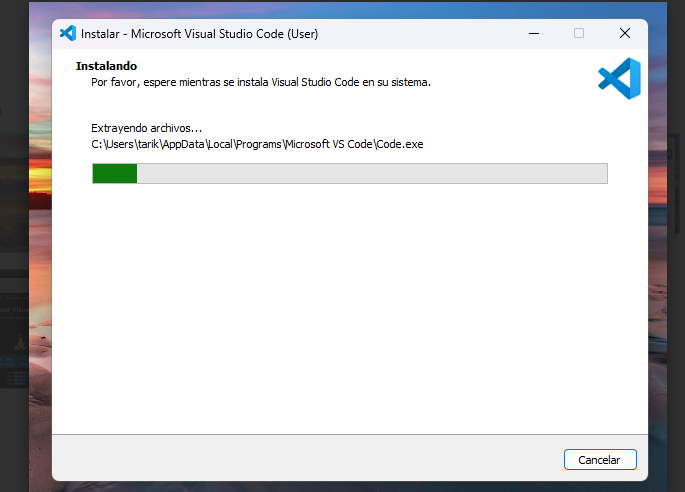
Task: Click the "Por favor, espere" message text
Action: (x=260, y=83)
